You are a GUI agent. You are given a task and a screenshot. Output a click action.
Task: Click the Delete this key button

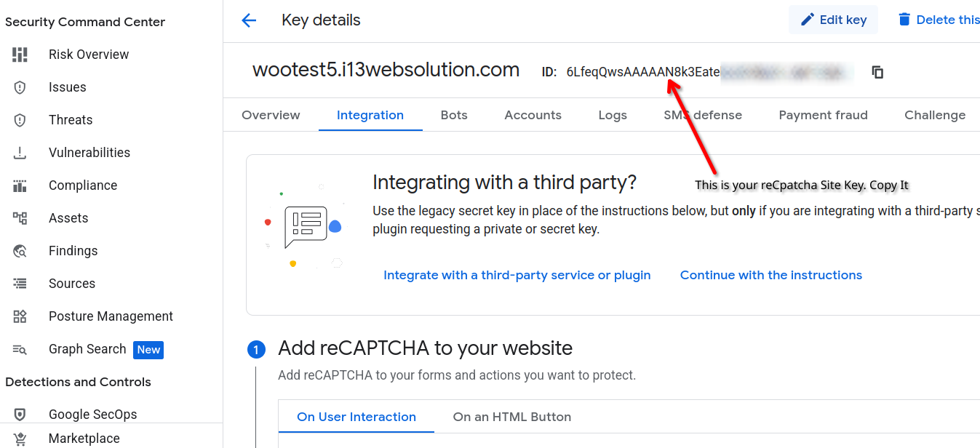pos(939,20)
